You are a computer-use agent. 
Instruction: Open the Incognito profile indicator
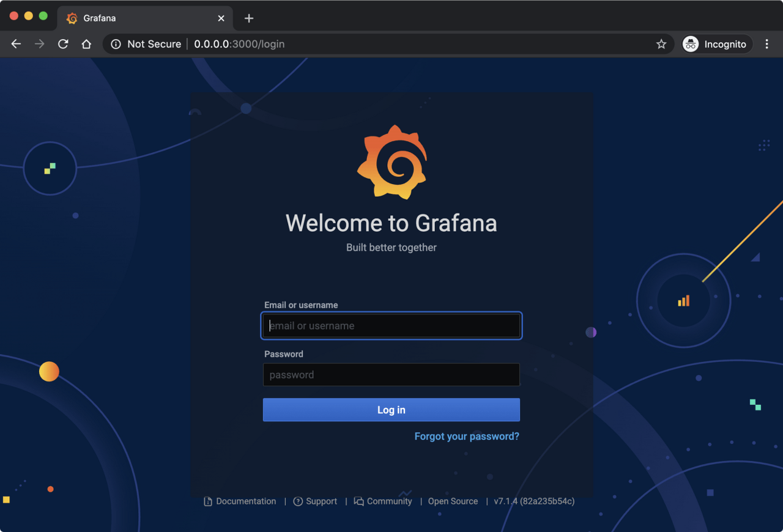point(717,44)
